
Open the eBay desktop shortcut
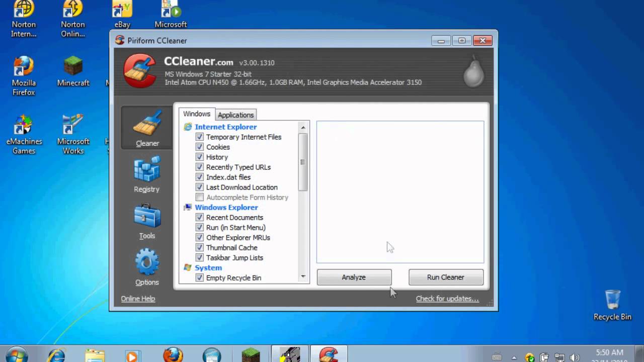pos(122,15)
